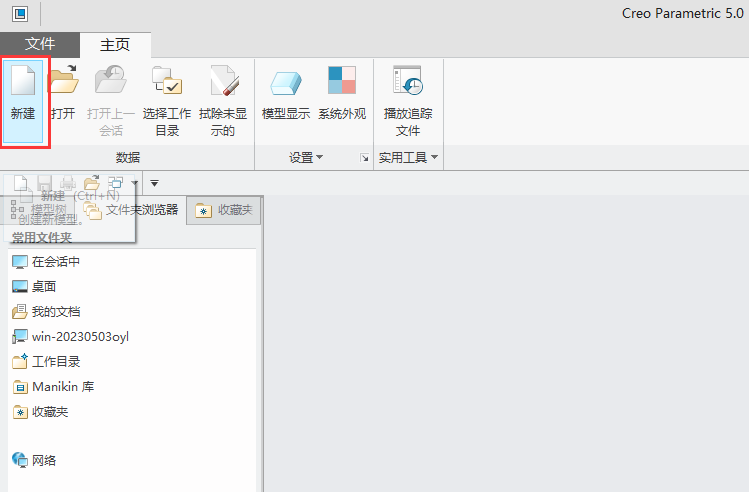
Task: Select 收藏夹 item in common folders list
Action: coord(40,412)
